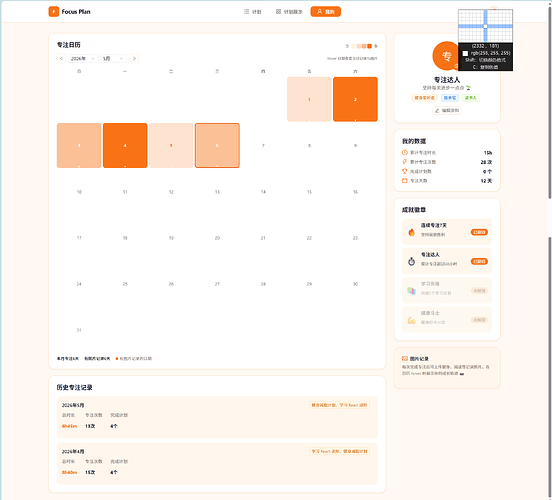Image resolution: width=552 pixels, height=500 pixels.
Task: Select calendar day 16
Action: pyautogui.click(x=355, y=192)
